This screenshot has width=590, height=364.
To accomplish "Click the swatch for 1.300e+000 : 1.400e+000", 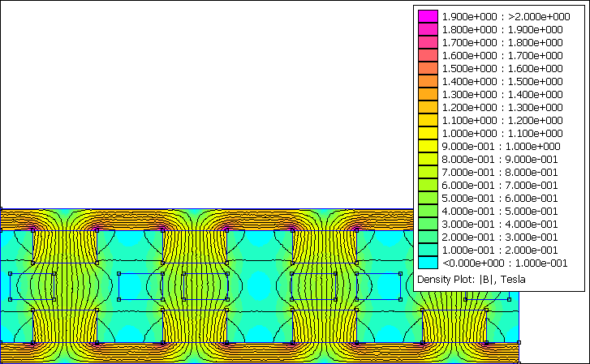I will pos(428,94).
